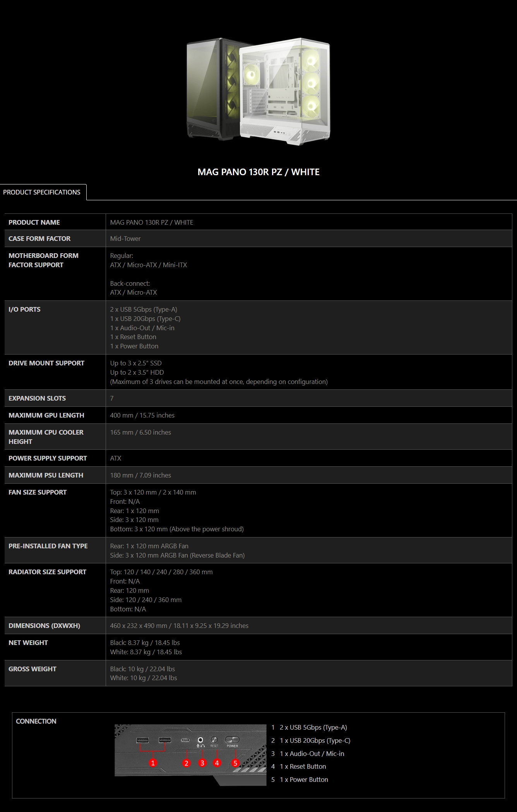Click the PRODUCT NAME row label
This screenshot has height=812, width=517.
pos(34,222)
